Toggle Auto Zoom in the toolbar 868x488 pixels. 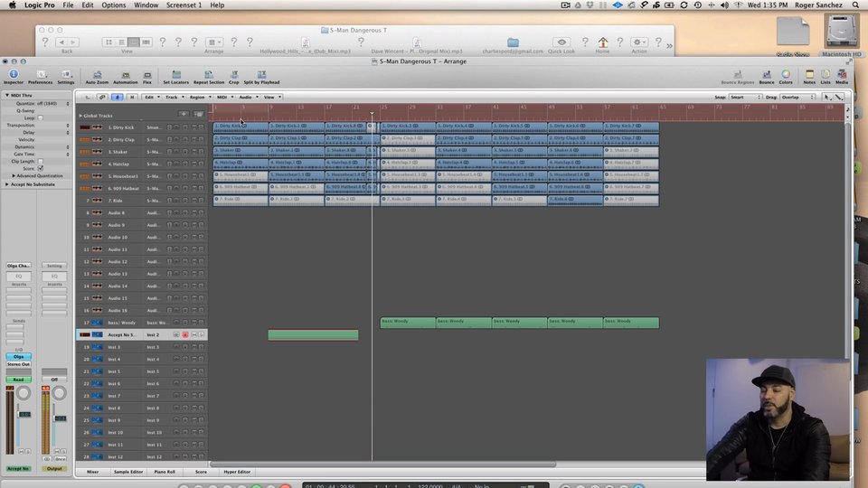97,75
